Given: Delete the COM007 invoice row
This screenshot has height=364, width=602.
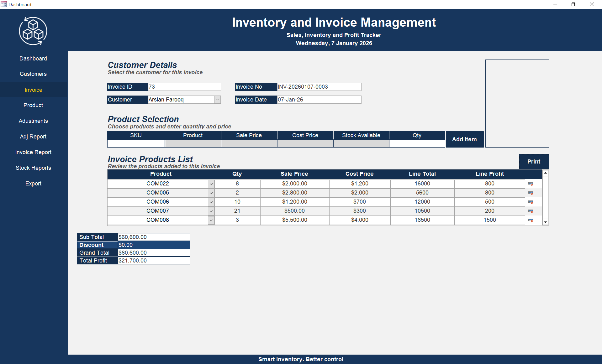Looking at the screenshot, I should tap(531, 211).
